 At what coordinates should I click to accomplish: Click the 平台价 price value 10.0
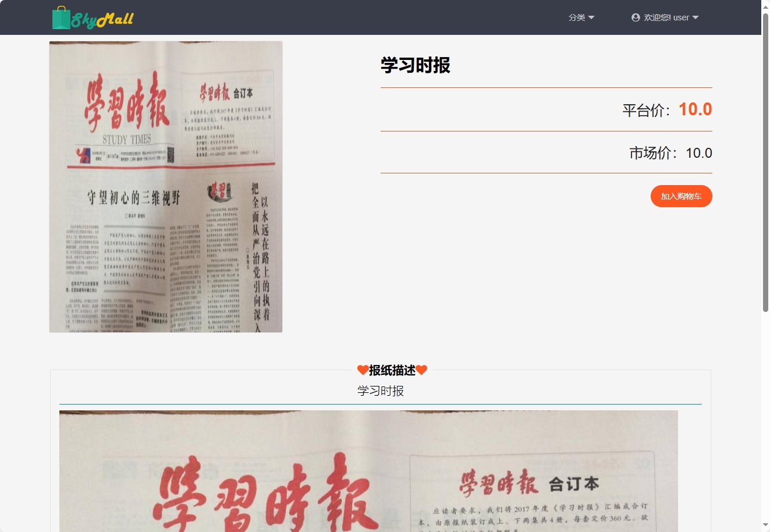(695, 109)
